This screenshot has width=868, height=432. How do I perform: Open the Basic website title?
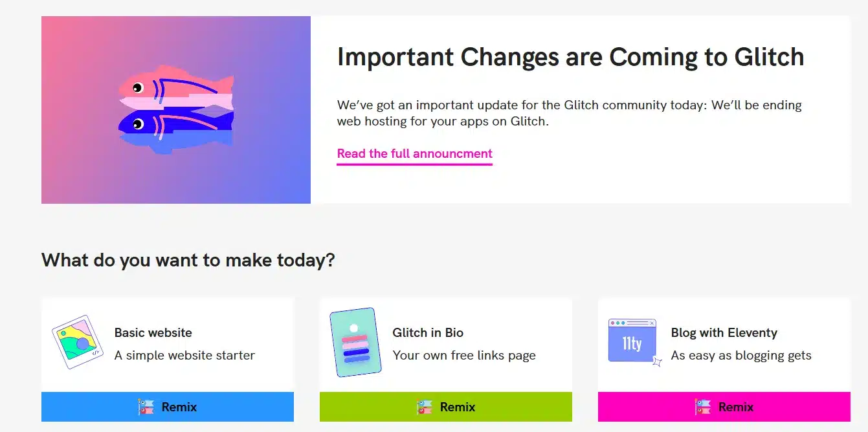tap(153, 333)
